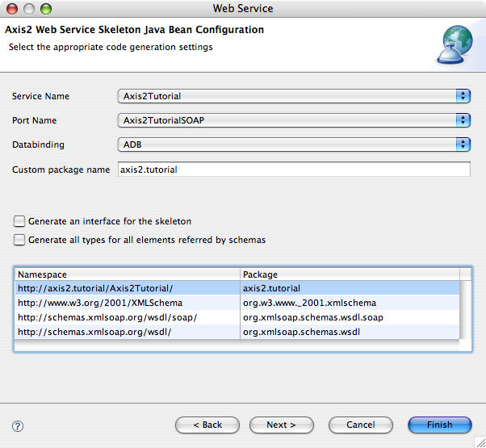Select the http://www.w3.org/2001/XMLSchema namespace cell
Image resolution: width=486 pixels, height=448 pixels.
[x=128, y=303]
